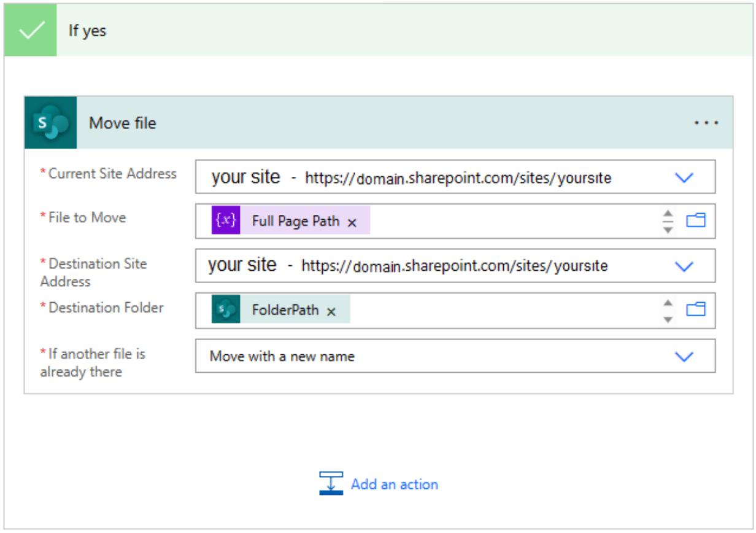756x533 pixels.
Task: Open the folder picker for File to Move
Action: click(696, 221)
